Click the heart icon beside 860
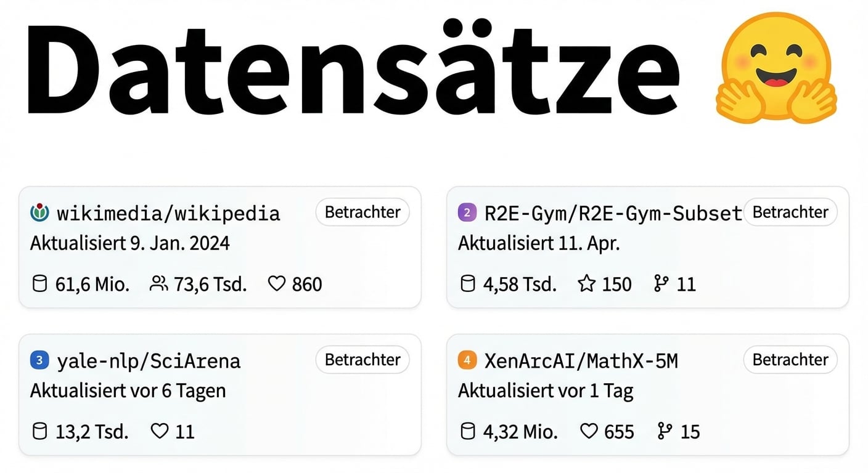 click(277, 284)
